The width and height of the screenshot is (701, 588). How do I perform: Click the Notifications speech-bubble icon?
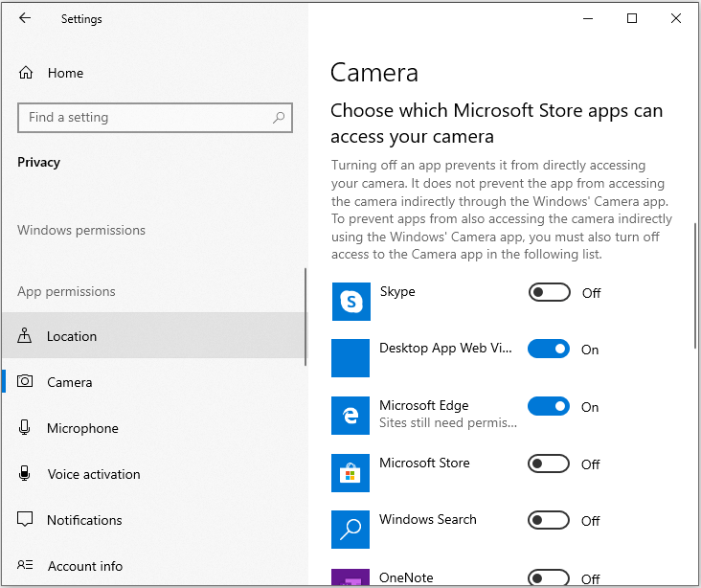tap(25, 519)
